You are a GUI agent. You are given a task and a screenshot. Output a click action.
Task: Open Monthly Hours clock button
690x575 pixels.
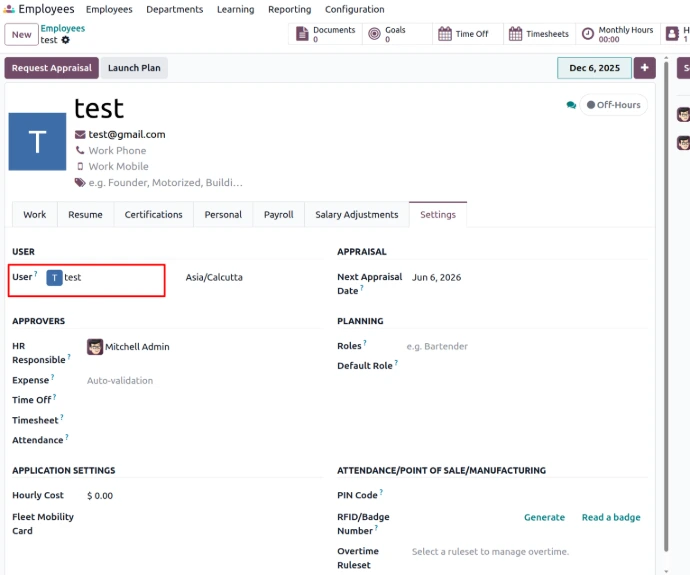pyautogui.click(x=617, y=34)
